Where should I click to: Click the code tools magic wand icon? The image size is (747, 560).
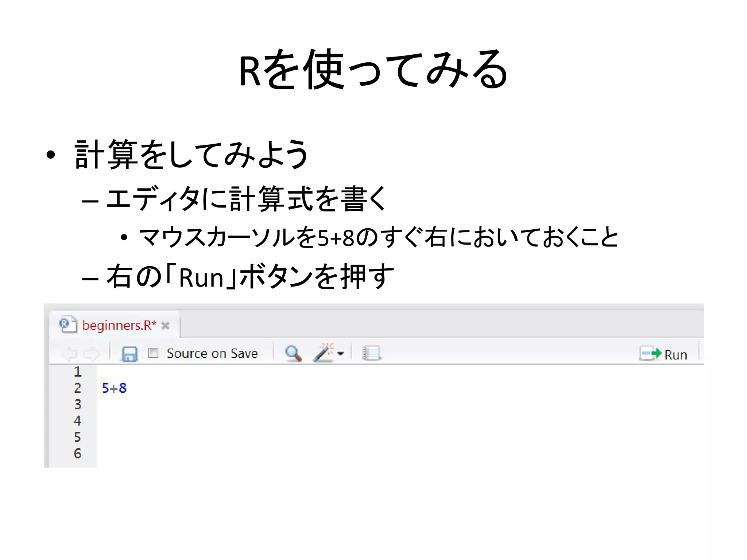[x=323, y=353]
